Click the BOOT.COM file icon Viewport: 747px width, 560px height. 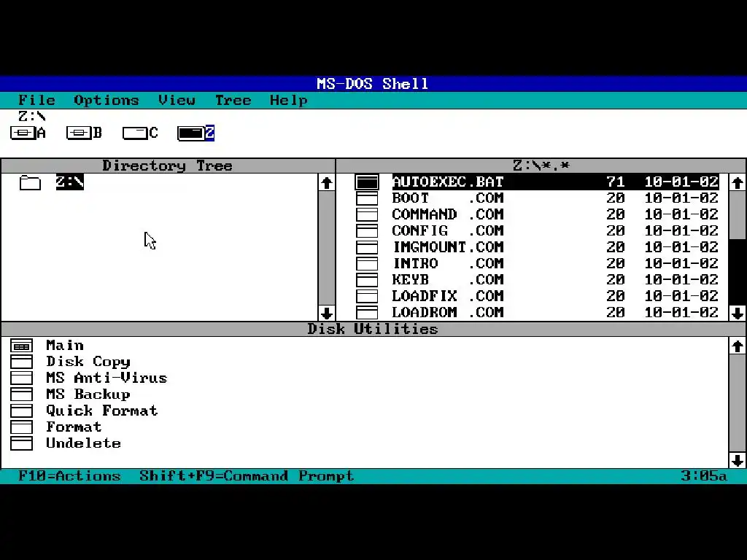coord(367,198)
